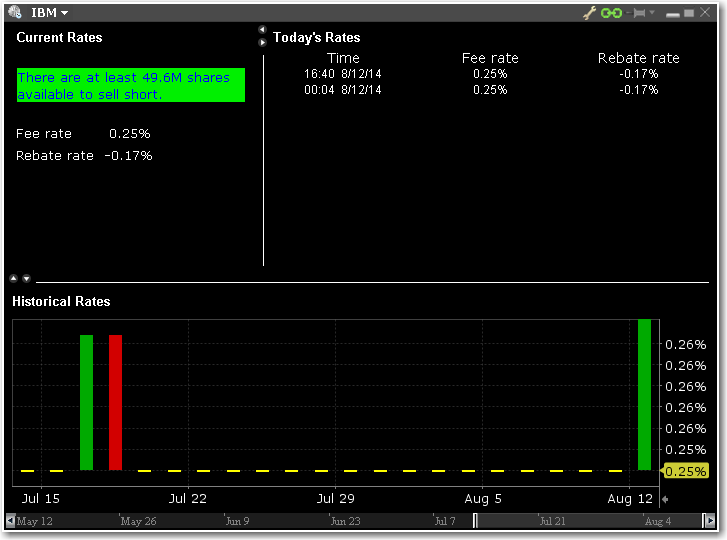Click the Current Rates heading
The image size is (727, 540).
point(59,38)
